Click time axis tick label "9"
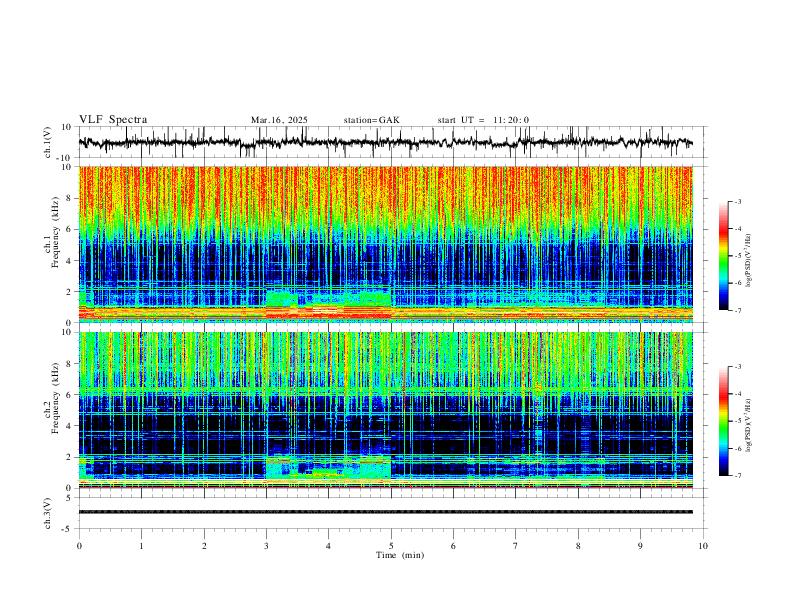This screenshot has height=612, width=792. click(640, 546)
